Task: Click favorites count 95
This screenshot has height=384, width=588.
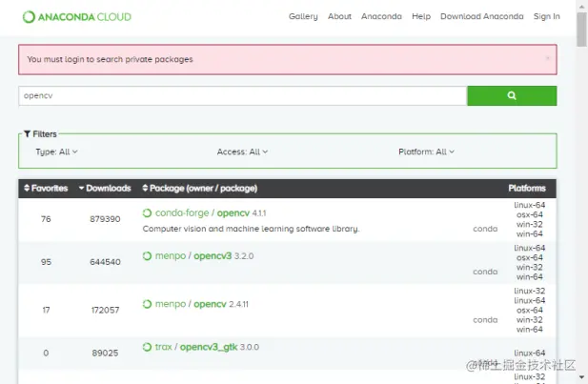Action: [x=46, y=262]
